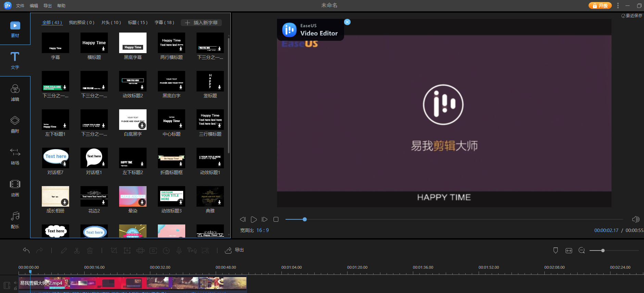Select the zoom/focus frame tool

click(x=127, y=251)
